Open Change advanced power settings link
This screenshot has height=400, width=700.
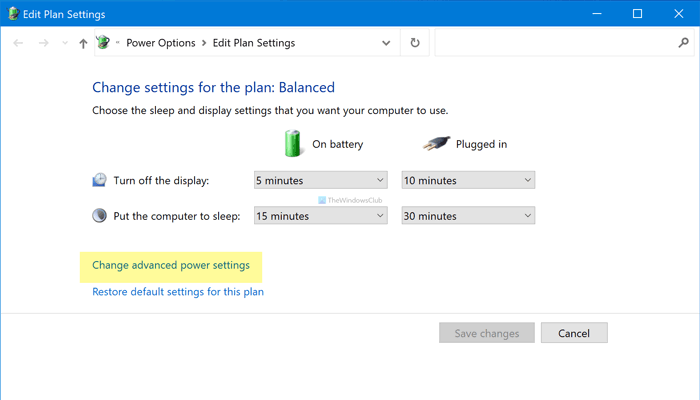point(170,265)
